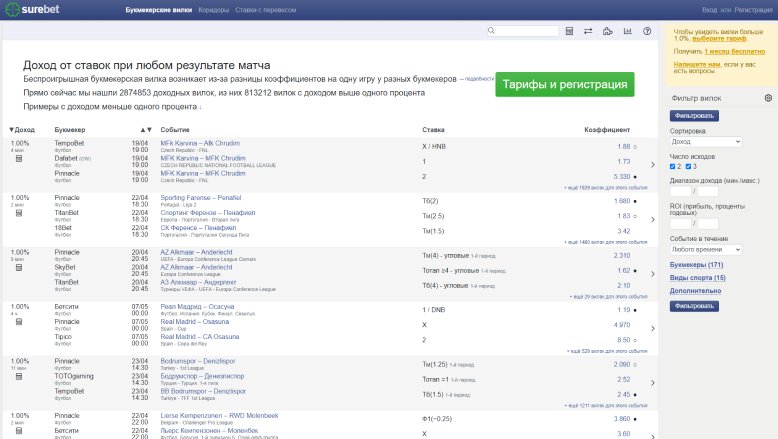Image resolution: width=778 pixels, height=439 pixels.
Task: Open the bar chart statistics icon
Action: coord(627,32)
